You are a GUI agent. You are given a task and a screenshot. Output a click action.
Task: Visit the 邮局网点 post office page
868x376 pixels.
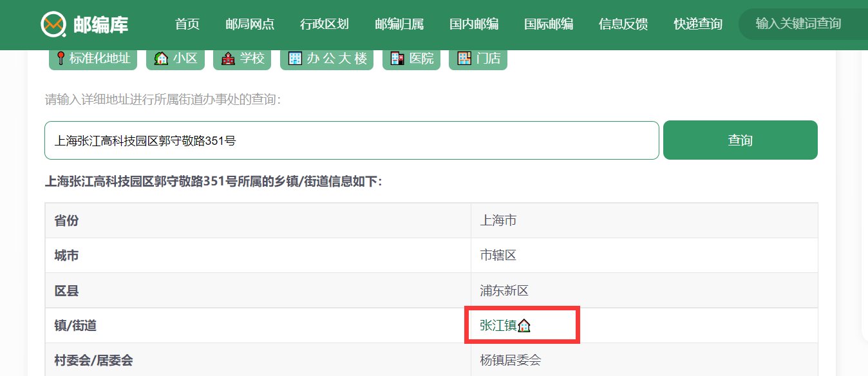tap(250, 24)
